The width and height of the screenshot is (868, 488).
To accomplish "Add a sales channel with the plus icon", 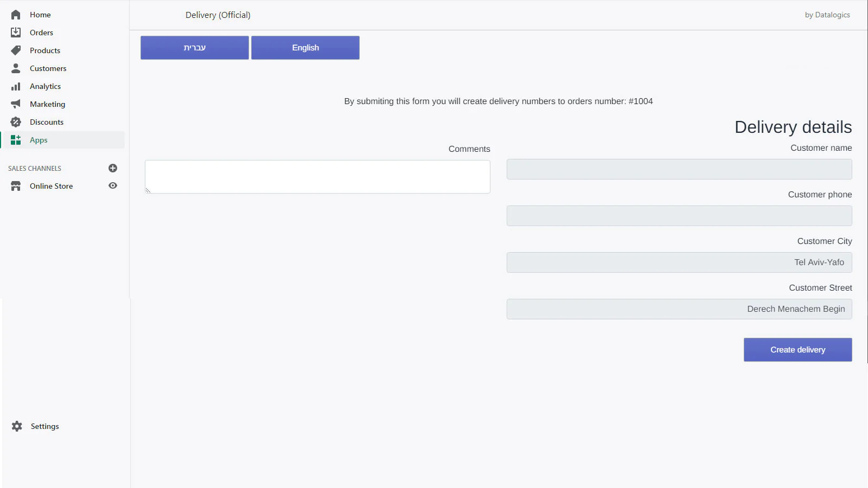I will [x=113, y=168].
